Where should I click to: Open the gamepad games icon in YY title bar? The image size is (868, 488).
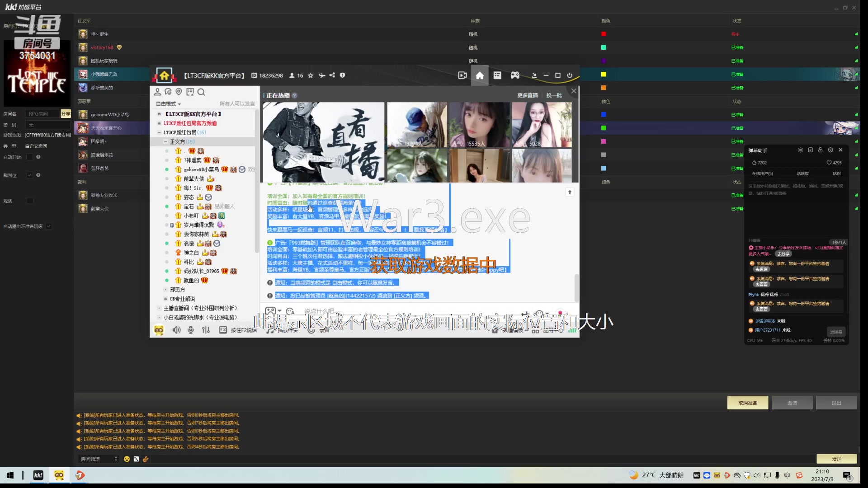coord(515,75)
